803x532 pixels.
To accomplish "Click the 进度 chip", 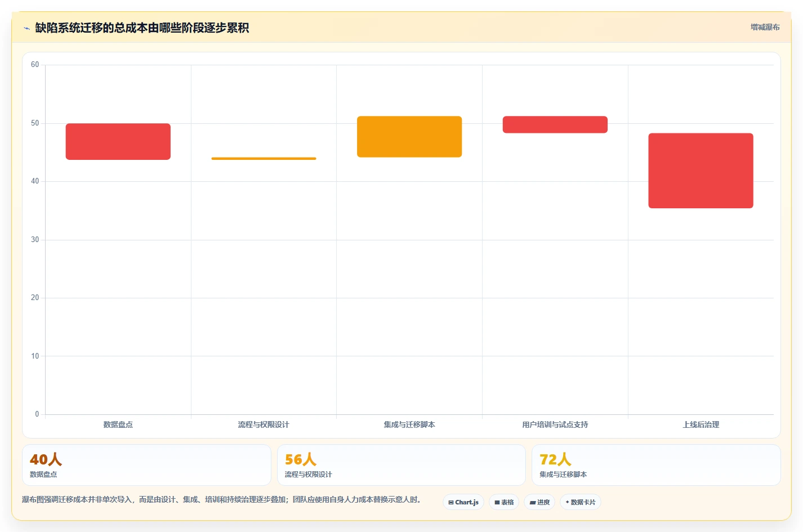I will 539,502.
